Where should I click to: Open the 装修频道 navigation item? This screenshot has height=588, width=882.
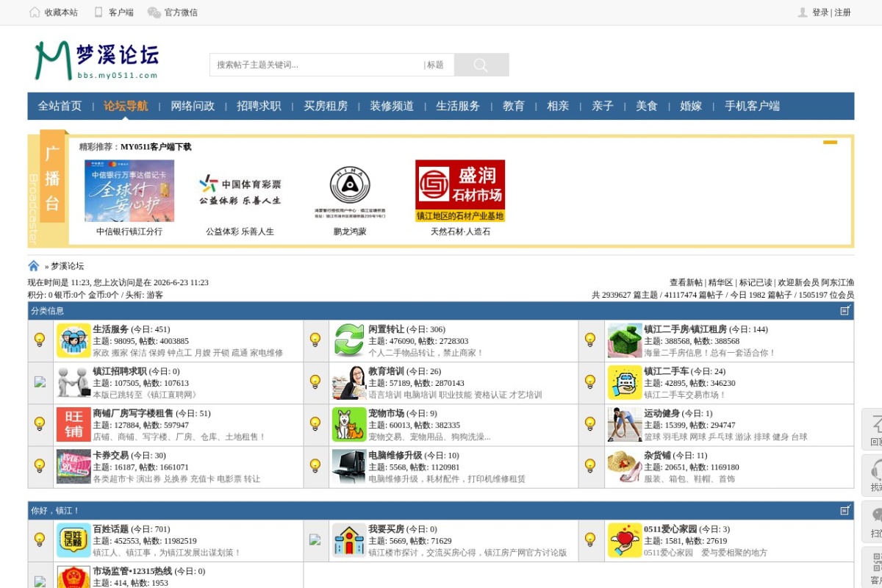coord(392,106)
